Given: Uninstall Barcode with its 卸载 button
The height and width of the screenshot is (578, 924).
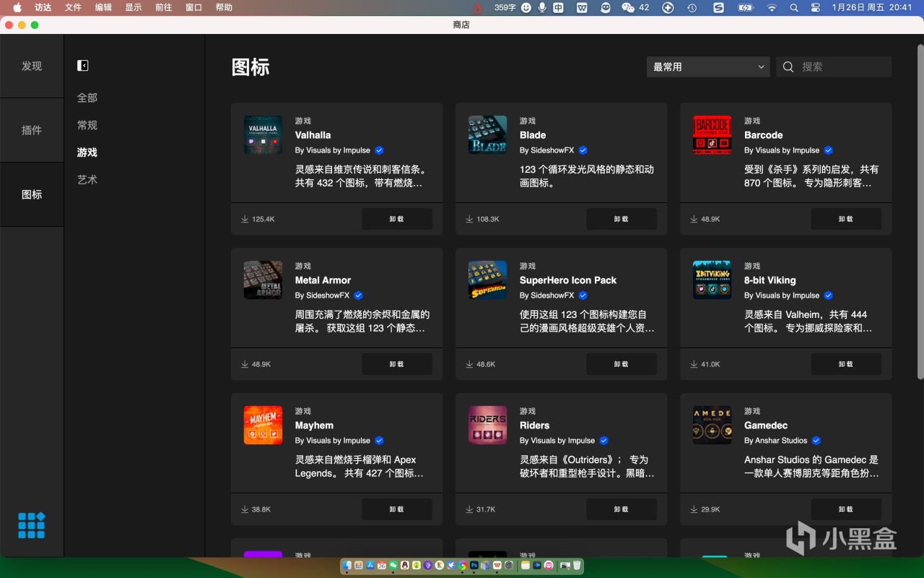Looking at the screenshot, I should (x=846, y=219).
